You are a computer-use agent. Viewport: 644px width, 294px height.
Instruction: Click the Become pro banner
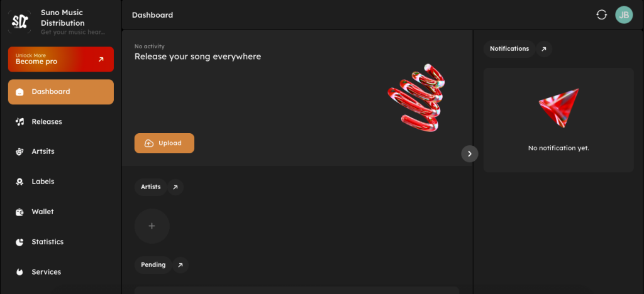(61, 60)
